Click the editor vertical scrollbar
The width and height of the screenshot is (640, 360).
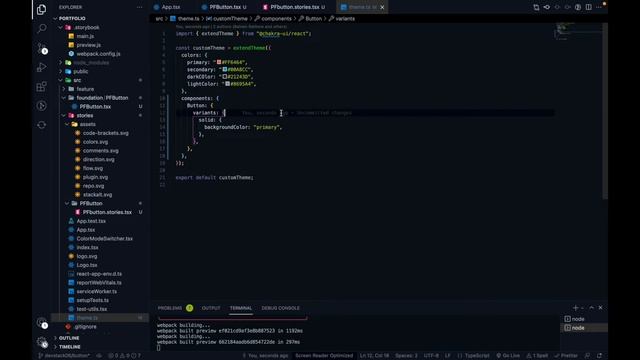tap(605, 110)
